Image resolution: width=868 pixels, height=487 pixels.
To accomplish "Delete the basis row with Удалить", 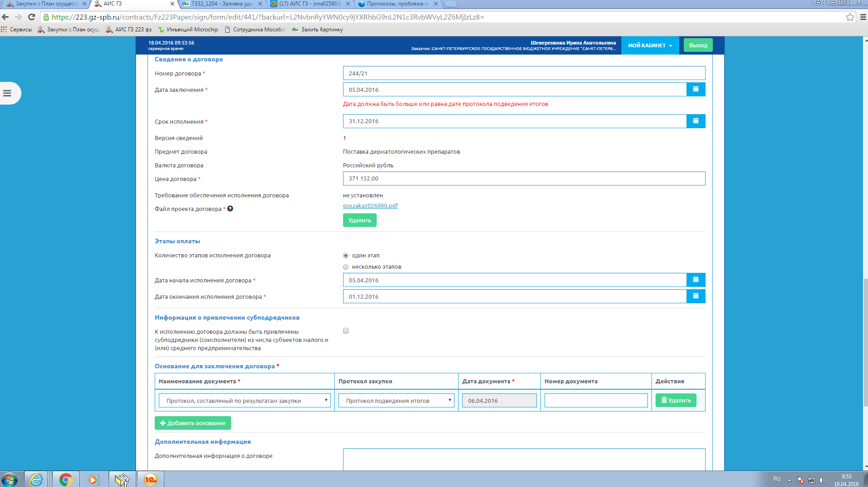I will tap(676, 400).
